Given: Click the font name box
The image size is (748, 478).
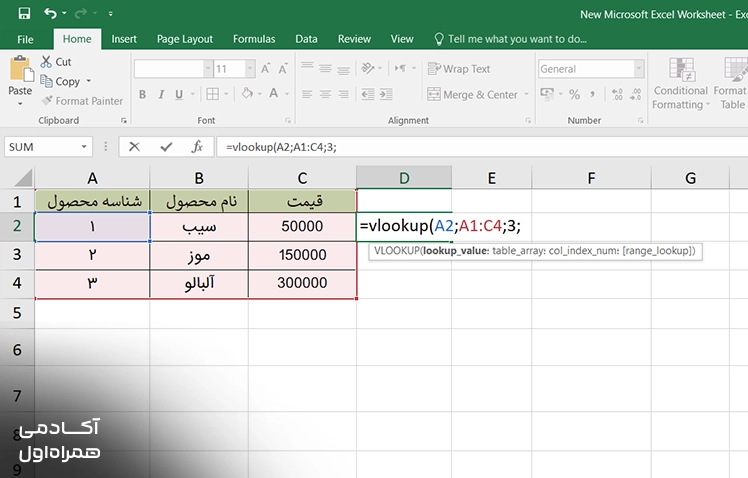Looking at the screenshot, I should (x=169, y=69).
